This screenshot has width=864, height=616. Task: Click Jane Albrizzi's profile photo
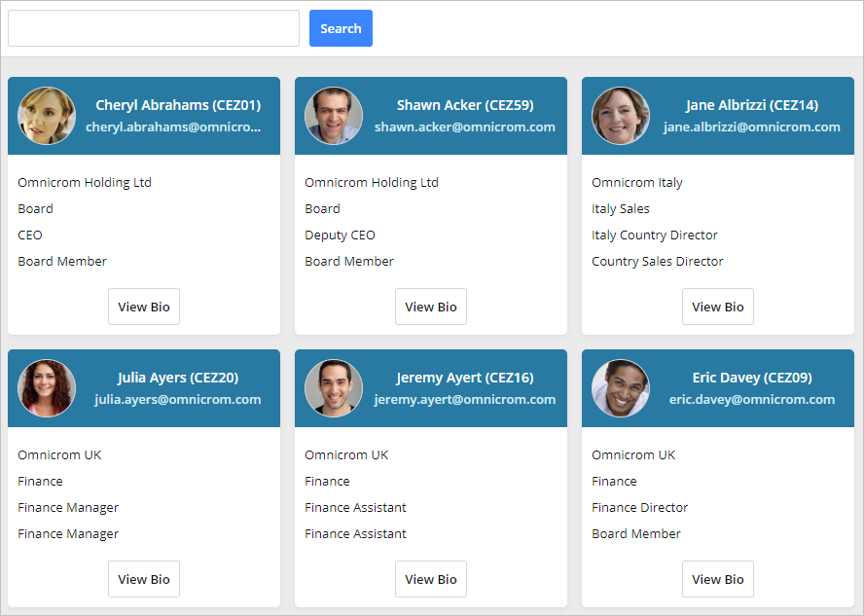point(621,117)
